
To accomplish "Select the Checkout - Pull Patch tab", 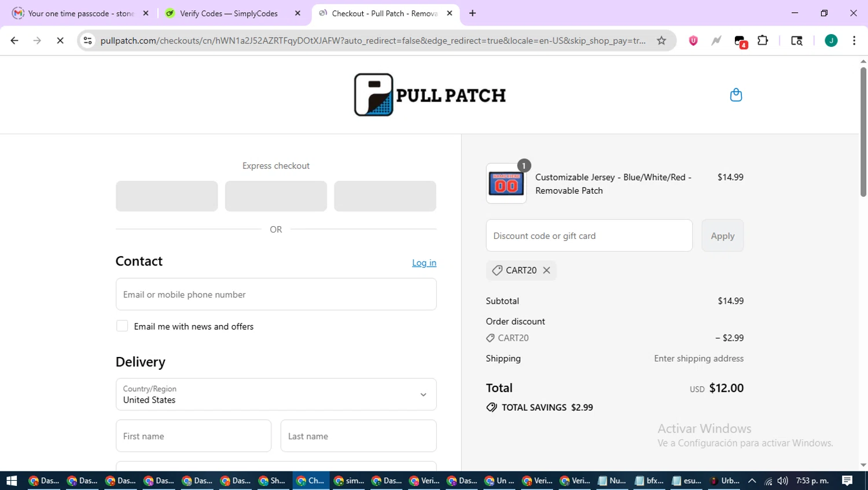I will pos(384,13).
